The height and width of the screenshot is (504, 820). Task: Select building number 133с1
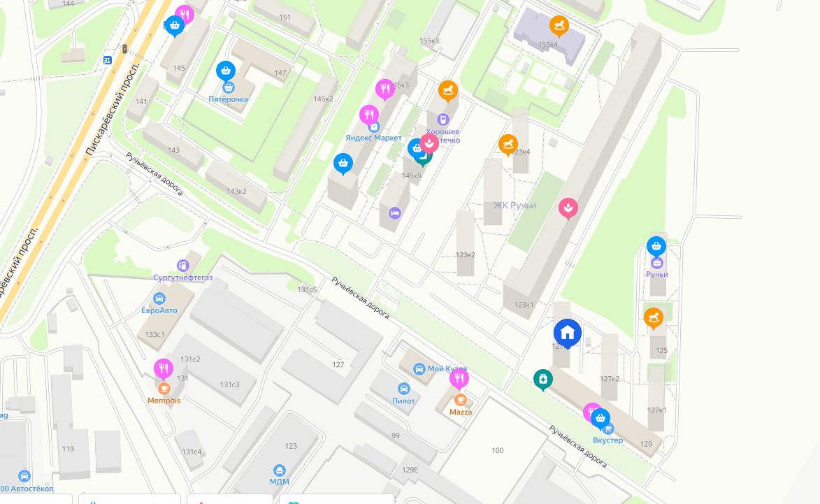[x=154, y=335]
